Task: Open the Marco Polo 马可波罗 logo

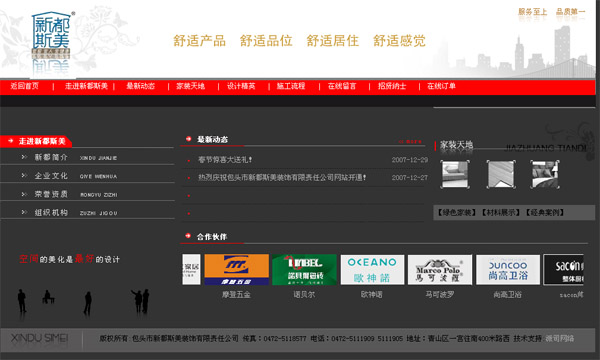Action: click(440, 270)
